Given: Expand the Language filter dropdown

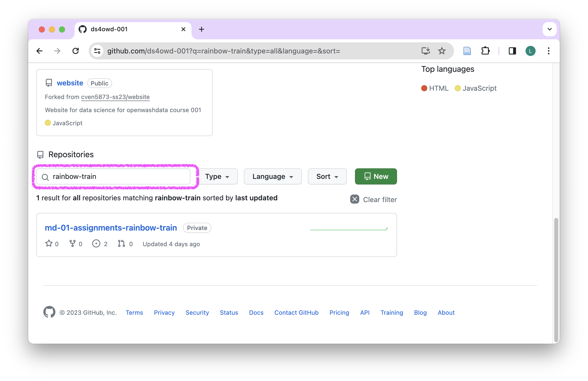Looking at the screenshot, I should point(273,176).
